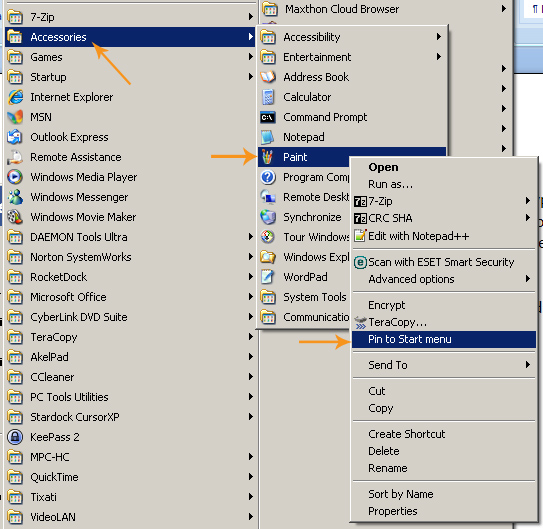Click the CRC SHA icon in context menu
Screen dimensions: 543x529
[360, 218]
